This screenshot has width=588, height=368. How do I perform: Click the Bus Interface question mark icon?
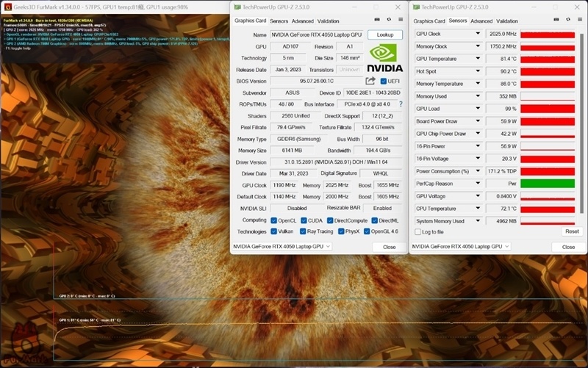[401, 104]
